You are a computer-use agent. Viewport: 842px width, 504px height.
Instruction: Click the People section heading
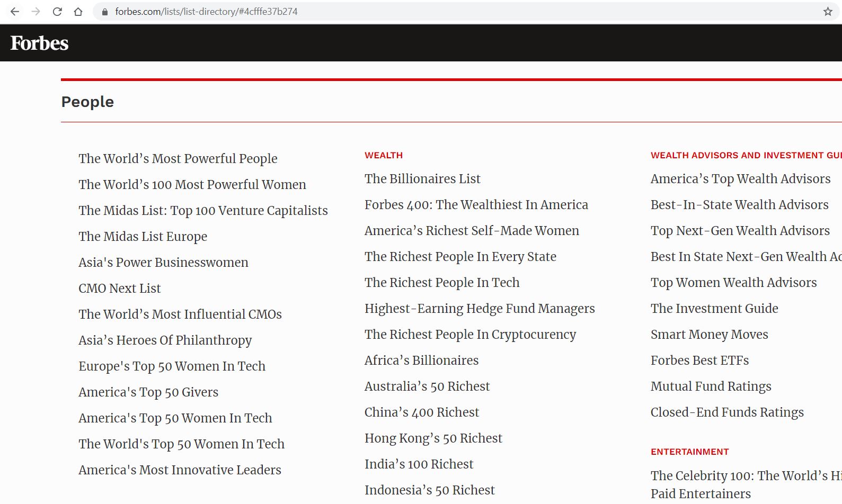coord(87,102)
